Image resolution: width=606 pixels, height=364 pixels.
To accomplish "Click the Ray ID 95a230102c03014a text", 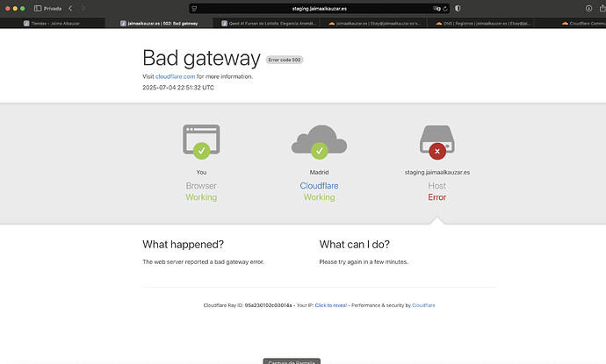I will [268, 305].
